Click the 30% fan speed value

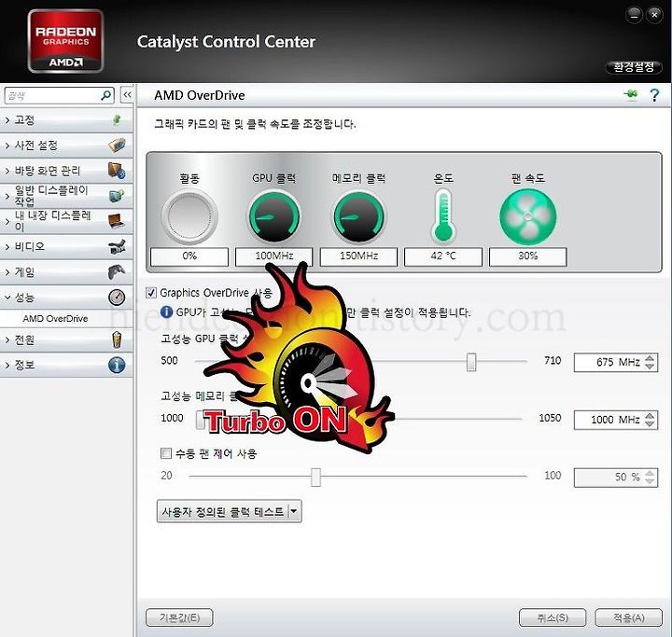pyautogui.click(x=528, y=256)
